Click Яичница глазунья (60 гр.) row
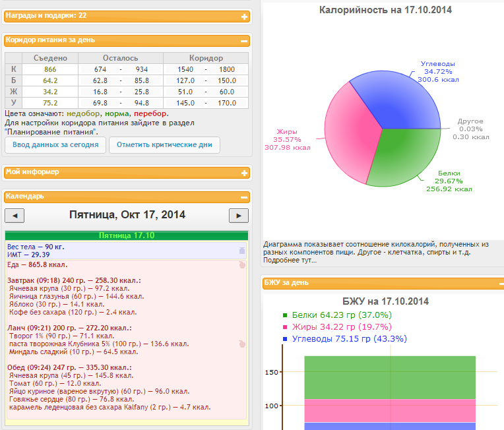The image size is (504, 430). click(x=77, y=296)
